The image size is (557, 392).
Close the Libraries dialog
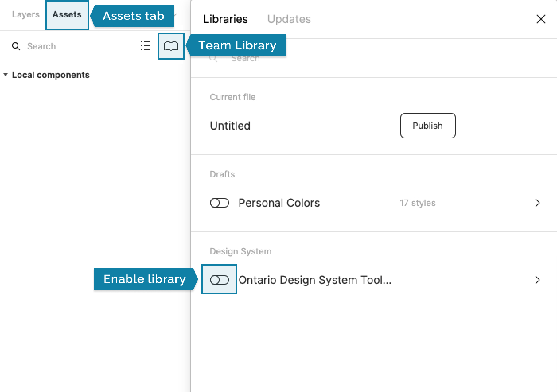541,19
